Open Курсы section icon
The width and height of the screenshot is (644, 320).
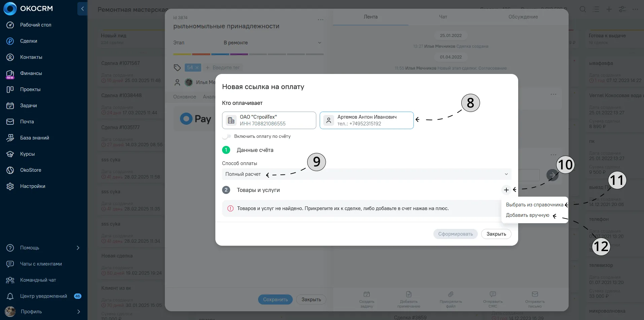10,154
